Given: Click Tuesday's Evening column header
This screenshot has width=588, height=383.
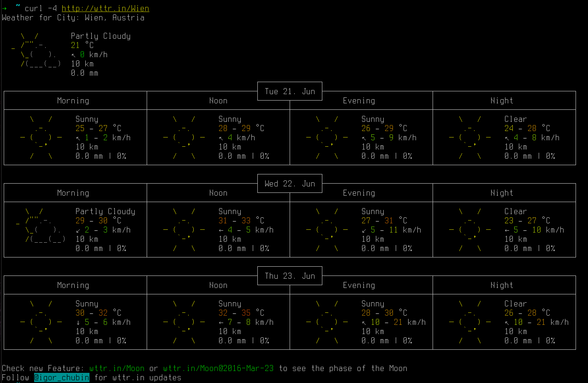Looking at the screenshot, I should [x=359, y=101].
